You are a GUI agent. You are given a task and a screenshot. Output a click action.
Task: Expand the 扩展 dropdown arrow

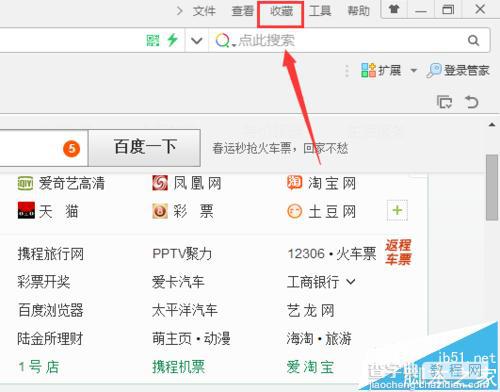[x=414, y=70]
